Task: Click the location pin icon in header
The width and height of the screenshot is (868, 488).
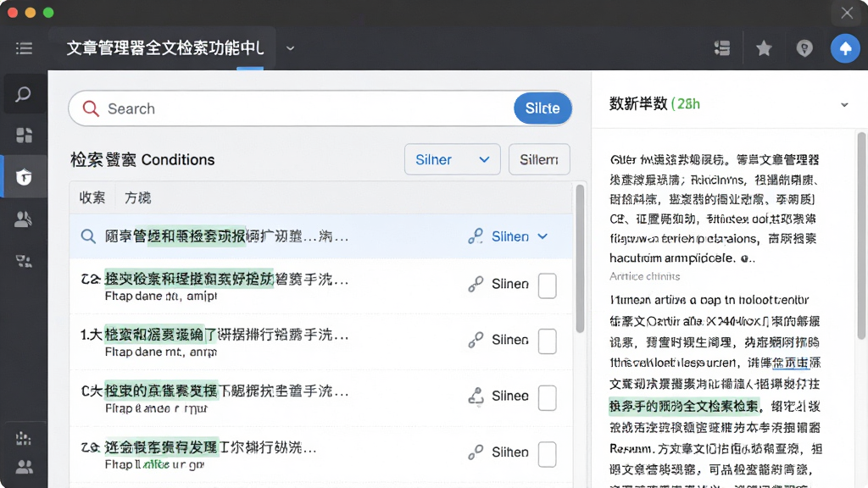Action: (804, 48)
